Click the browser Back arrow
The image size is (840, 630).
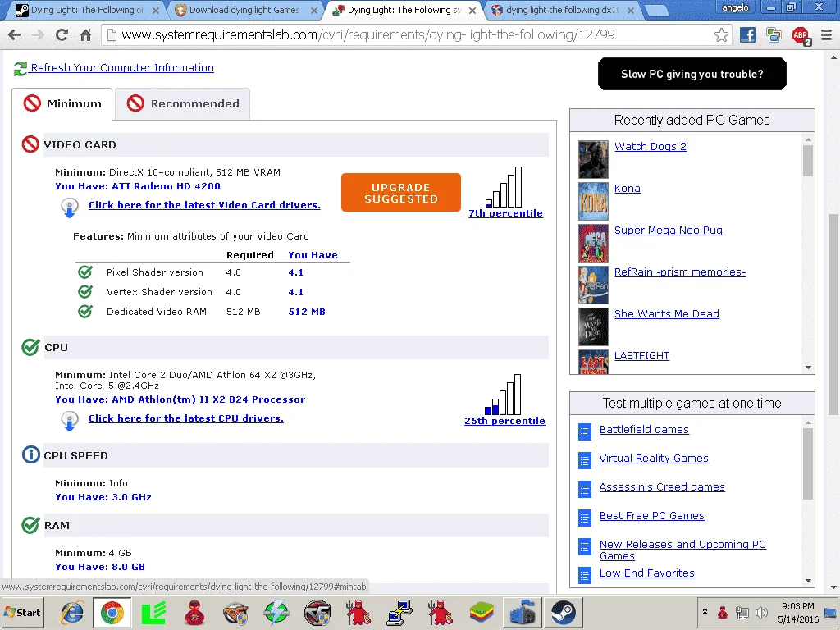pos(15,35)
